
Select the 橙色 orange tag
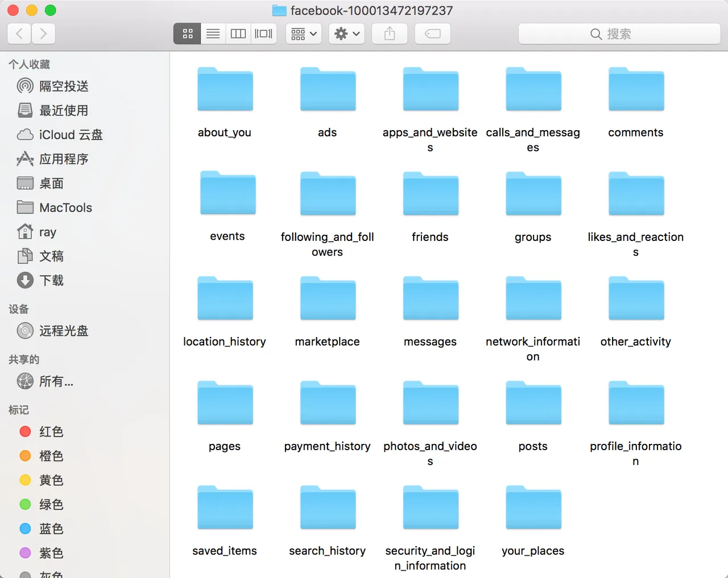click(x=85, y=456)
